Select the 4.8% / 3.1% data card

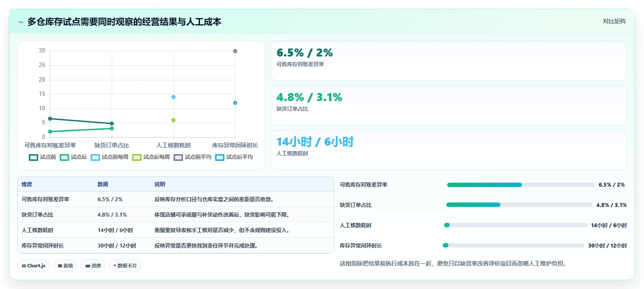click(x=448, y=105)
